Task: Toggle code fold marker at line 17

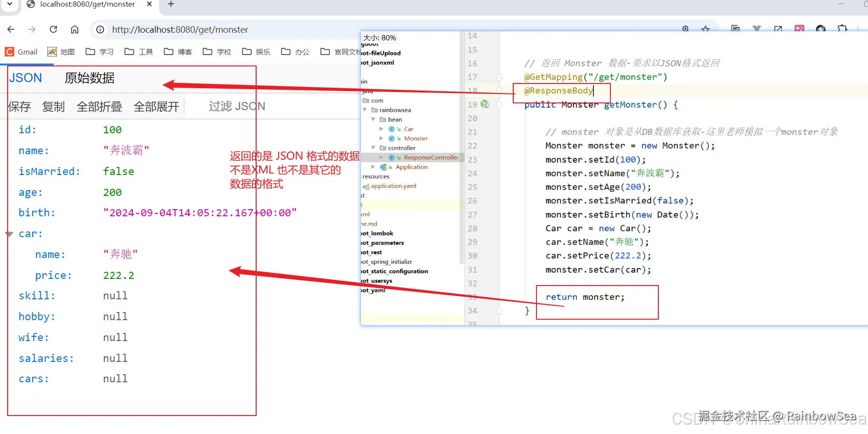Action: (x=499, y=77)
